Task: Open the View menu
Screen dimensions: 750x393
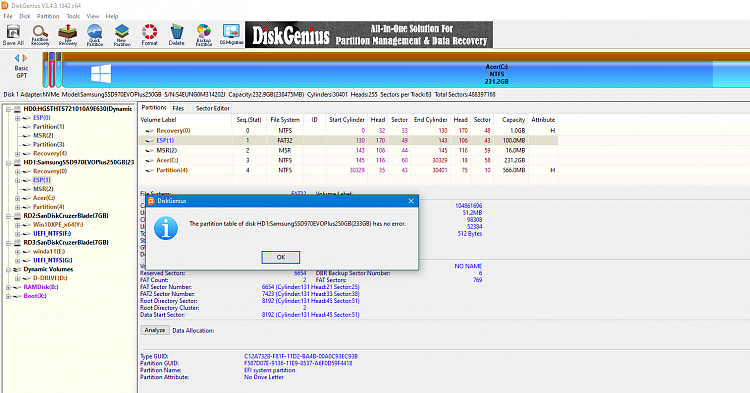Action: click(x=93, y=16)
